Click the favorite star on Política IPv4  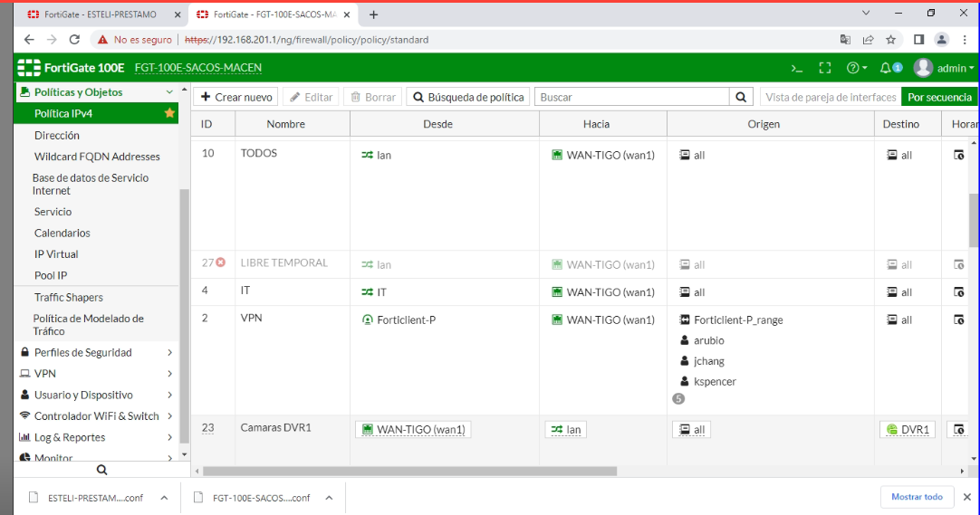coord(168,113)
